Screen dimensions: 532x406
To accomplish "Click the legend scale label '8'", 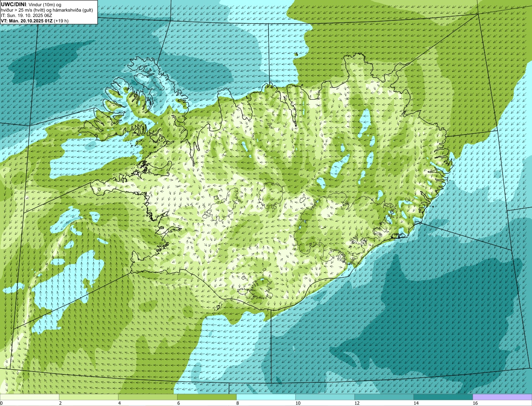I will click(x=238, y=403).
